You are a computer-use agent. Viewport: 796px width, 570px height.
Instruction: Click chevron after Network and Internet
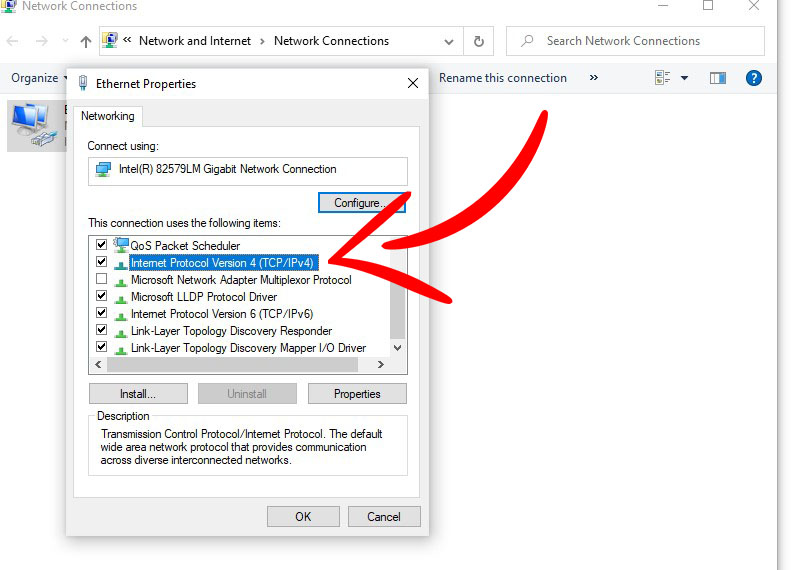(x=262, y=41)
